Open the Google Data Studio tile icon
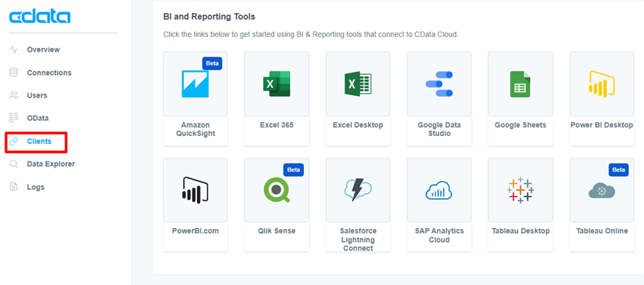Image resolution: width=644 pixels, height=285 pixels. pos(439,84)
